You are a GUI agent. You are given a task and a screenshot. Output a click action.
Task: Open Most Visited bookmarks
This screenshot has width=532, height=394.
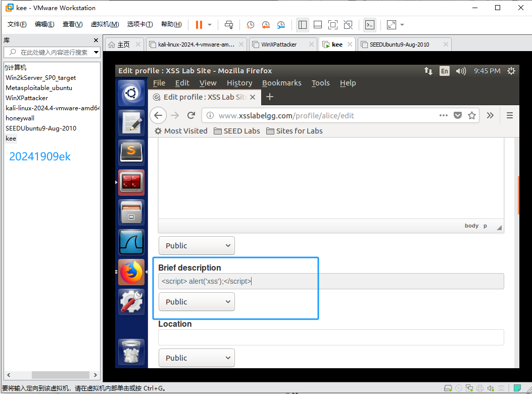(181, 131)
